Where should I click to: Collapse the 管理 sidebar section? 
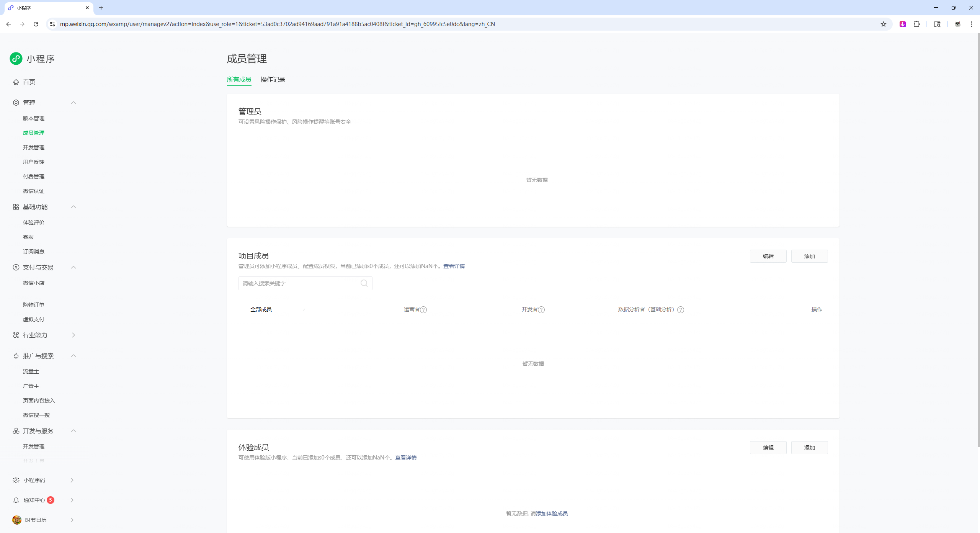pyautogui.click(x=73, y=103)
